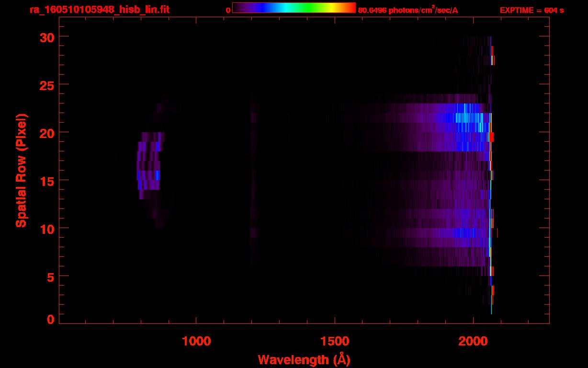
Task: Click the EXPTIME = 604 s label
Action: click(531, 10)
